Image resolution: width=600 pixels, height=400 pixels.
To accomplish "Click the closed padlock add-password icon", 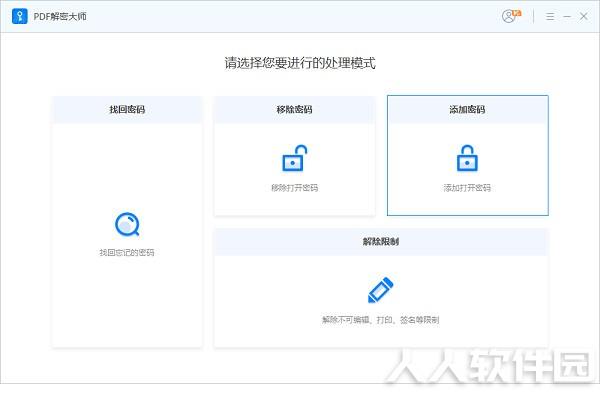I will pos(467,158).
